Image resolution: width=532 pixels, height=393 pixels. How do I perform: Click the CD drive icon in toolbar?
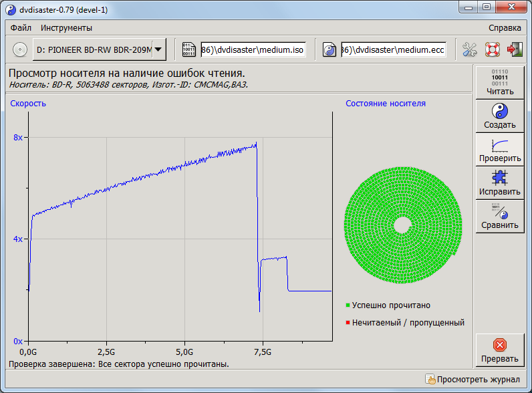coord(19,49)
